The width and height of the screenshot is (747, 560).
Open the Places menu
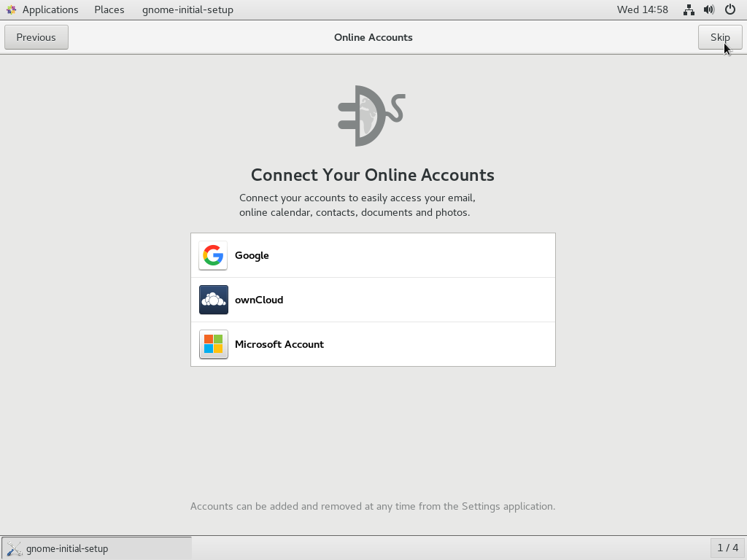coord(109,9)
